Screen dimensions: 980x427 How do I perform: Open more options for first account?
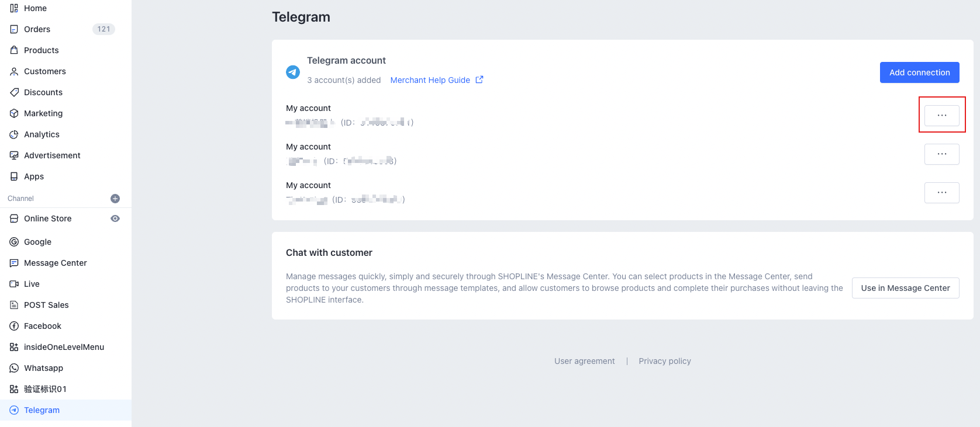click(941, 116)
